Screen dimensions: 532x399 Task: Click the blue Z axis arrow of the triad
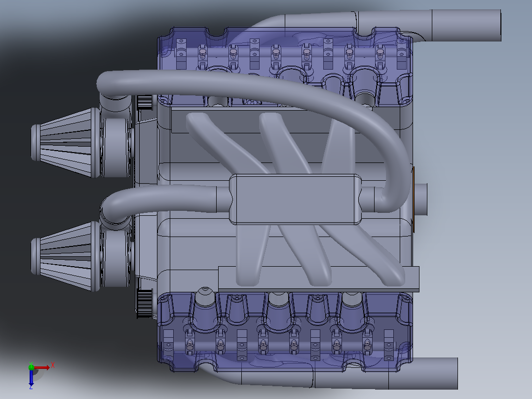tap(31, 379)
